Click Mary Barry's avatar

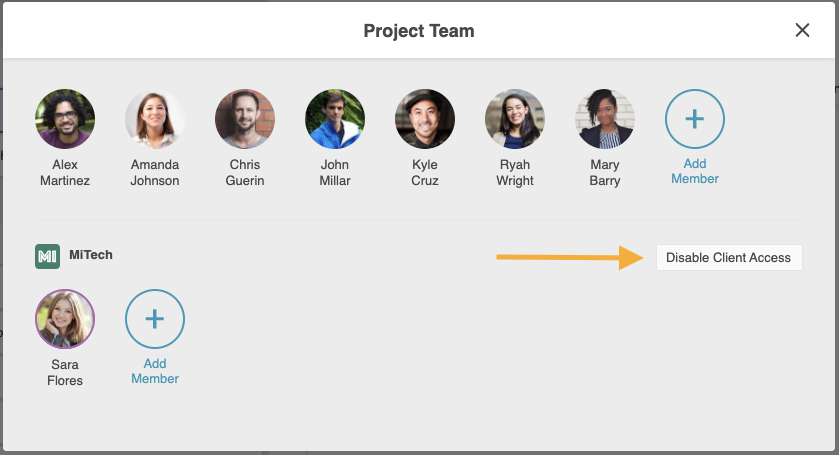[605, 119]
